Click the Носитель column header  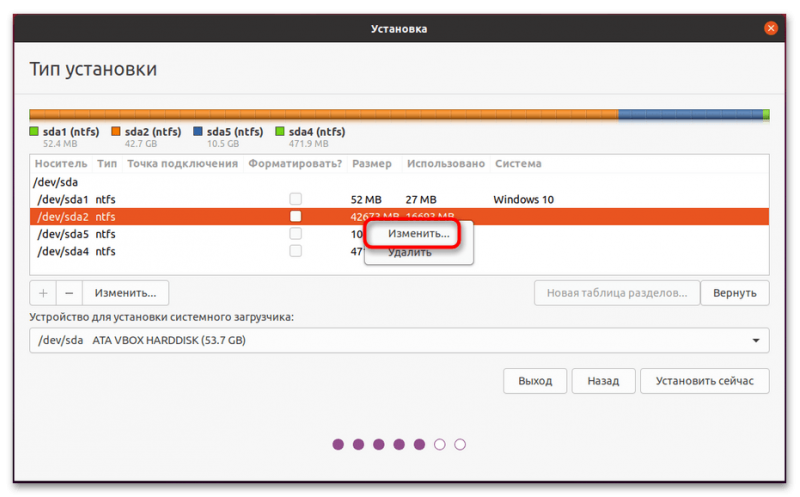tap(61, 164)
